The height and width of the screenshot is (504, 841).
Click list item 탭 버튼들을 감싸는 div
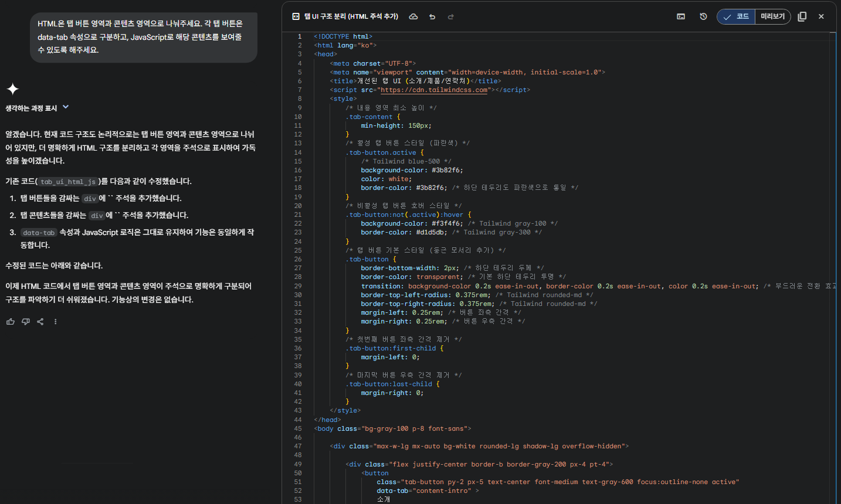pyautogui.click(x=101, y=199)
